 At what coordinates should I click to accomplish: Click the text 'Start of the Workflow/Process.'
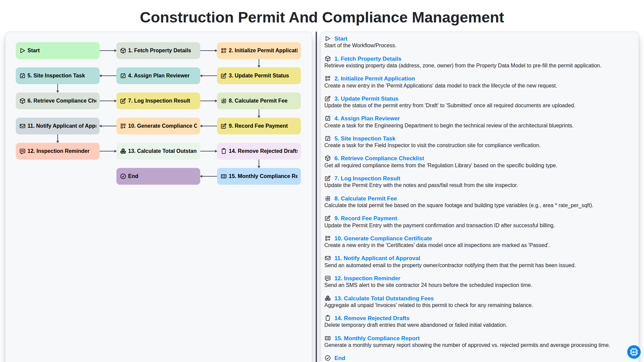click(x=360, y=46)
